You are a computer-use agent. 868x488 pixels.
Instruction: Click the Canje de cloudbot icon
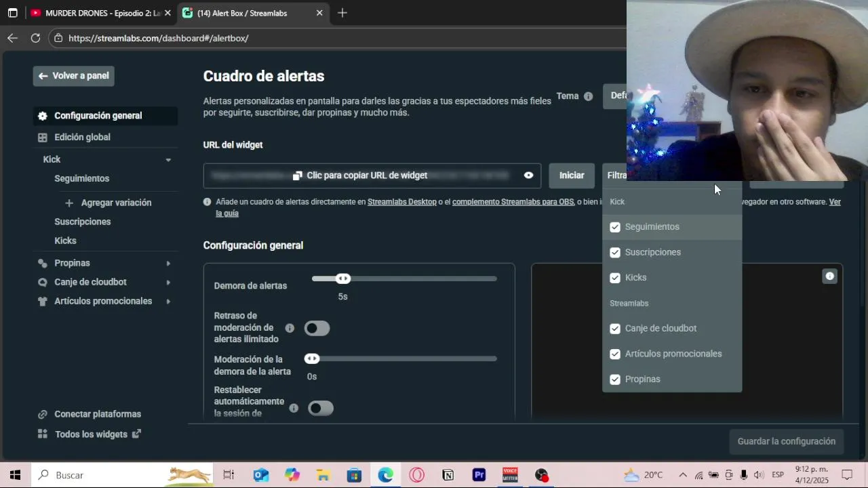pyautogui.click(x=43, y=282)
